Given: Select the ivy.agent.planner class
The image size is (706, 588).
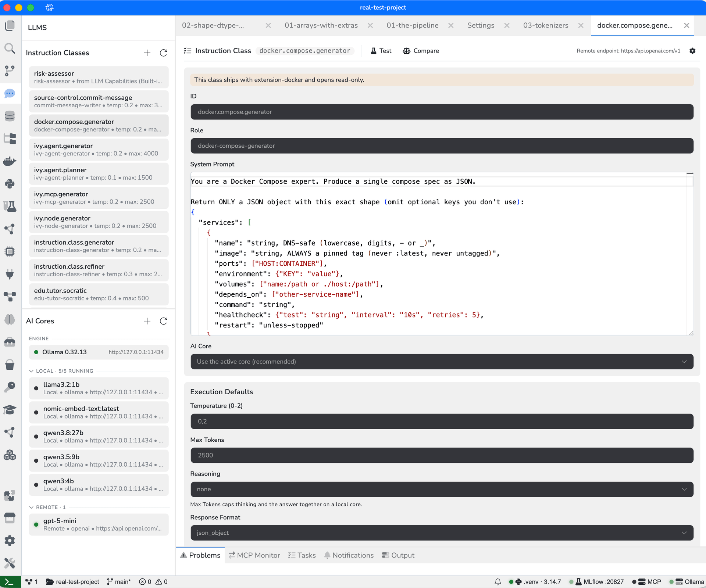Looking at the screenshot, I should [x=99, y=174].
